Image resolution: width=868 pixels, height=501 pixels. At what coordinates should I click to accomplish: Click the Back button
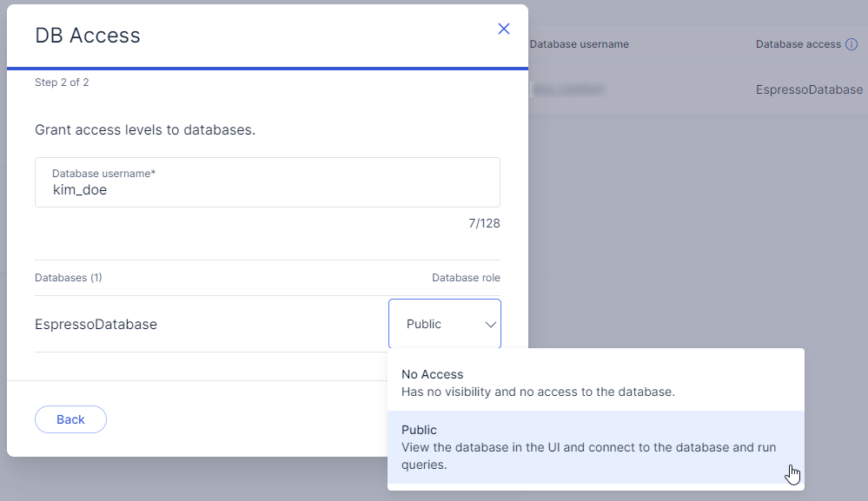click(x=70, y=419)
